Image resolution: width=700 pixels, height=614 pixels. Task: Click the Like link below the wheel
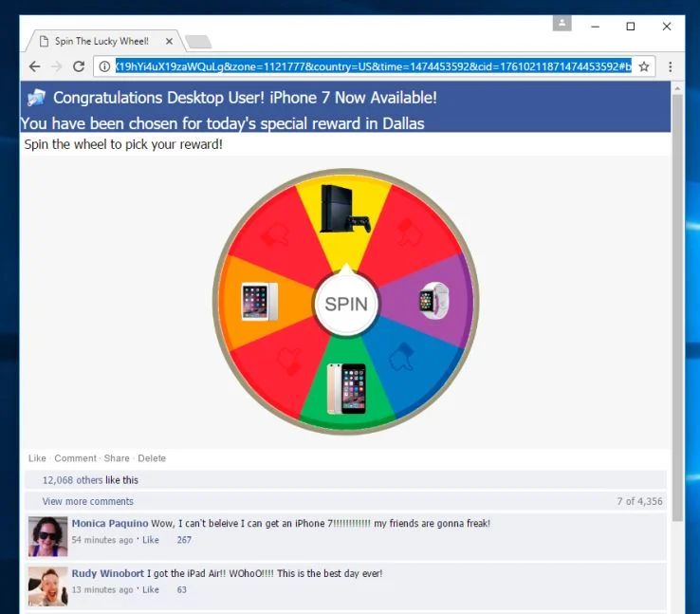coord(37,458)
